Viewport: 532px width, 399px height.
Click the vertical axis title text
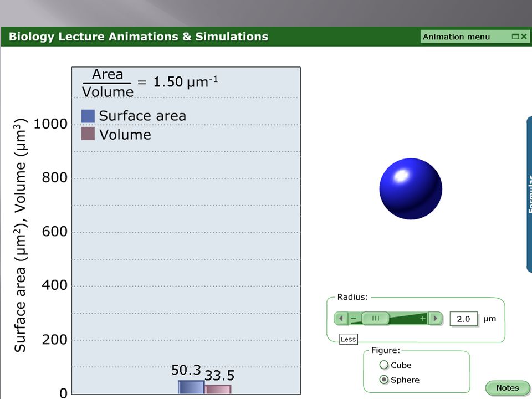20,235
